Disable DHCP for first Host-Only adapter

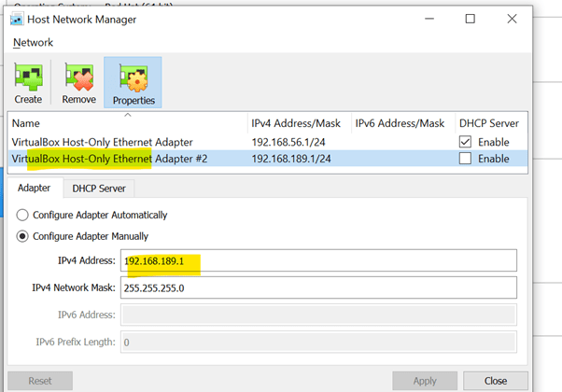[467, 142]
